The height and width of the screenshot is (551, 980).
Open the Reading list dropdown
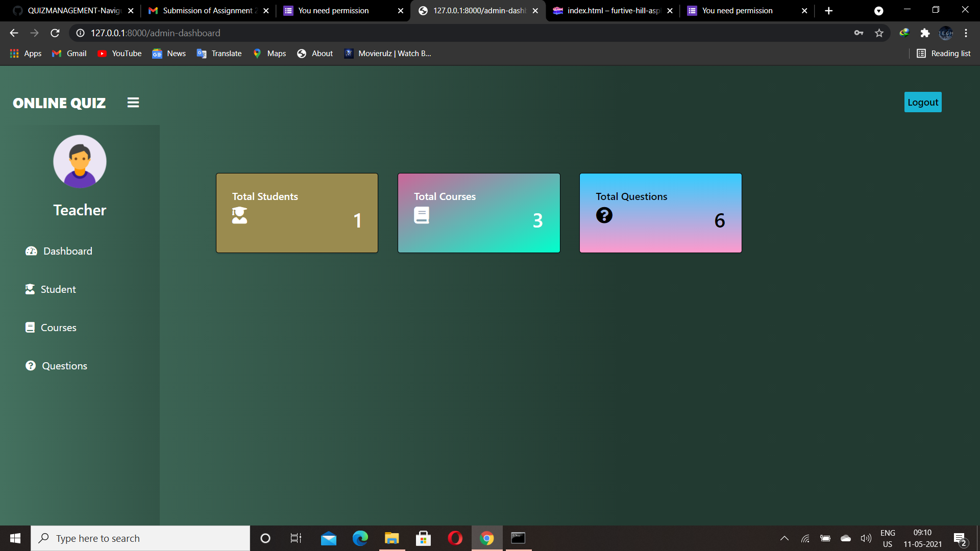coord(944,53)
